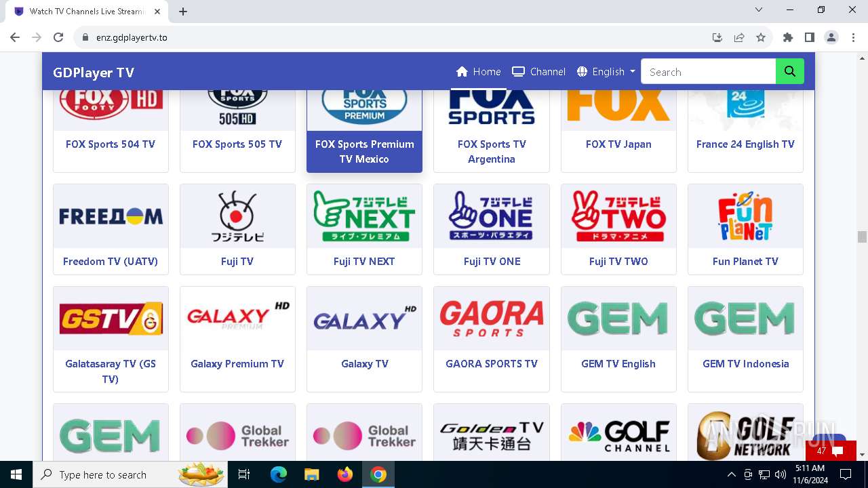Open FOX Sports TV Argentina link
The width and height of the screenshot is (868, 488).
tap(492, 152)
